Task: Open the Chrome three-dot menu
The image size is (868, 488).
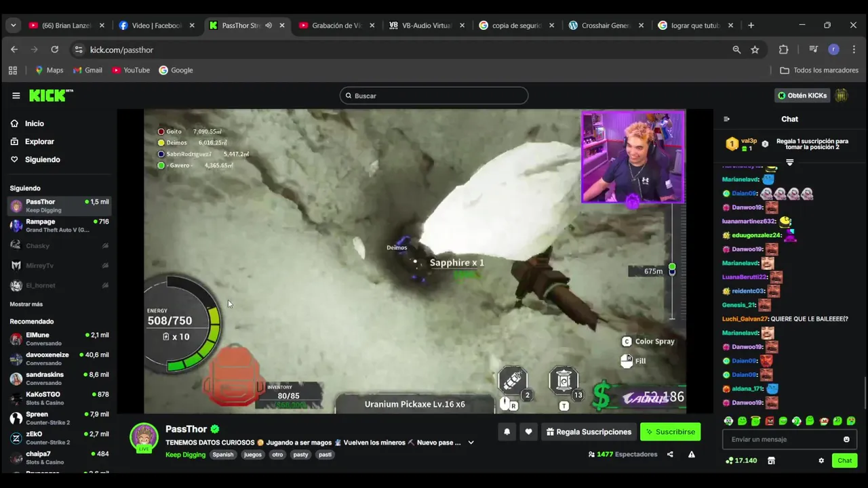Action: [854, 49]
